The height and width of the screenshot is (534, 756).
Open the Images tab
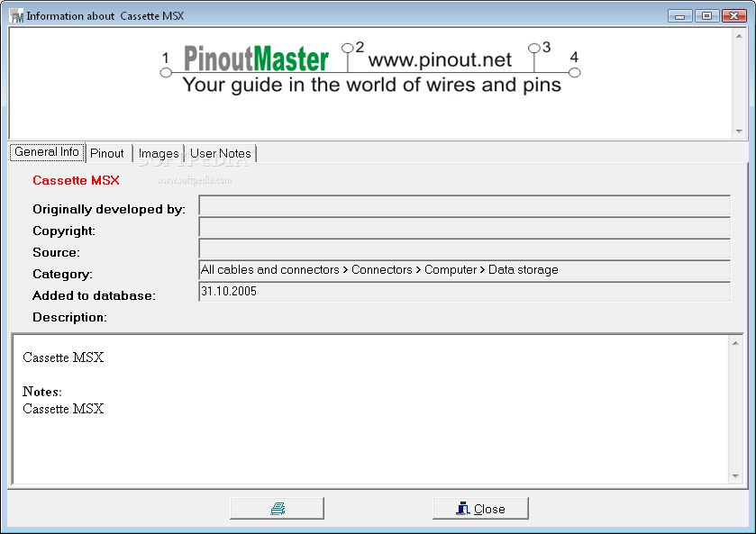point(159,153)
